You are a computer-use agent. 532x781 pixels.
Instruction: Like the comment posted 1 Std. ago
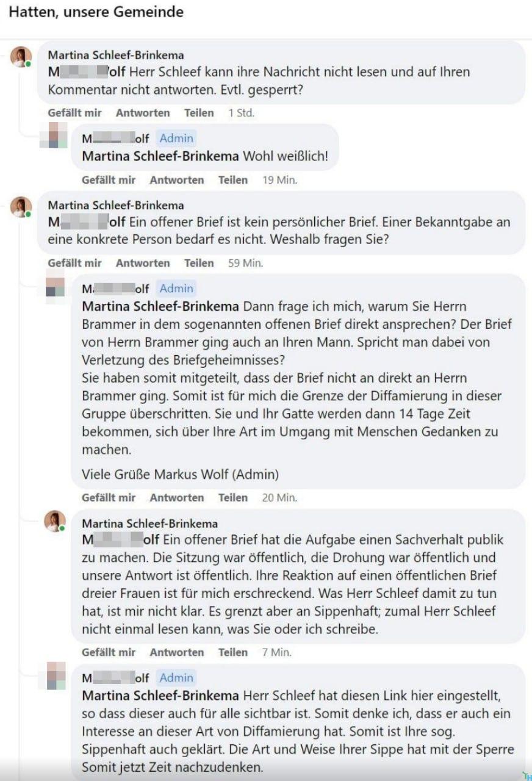tap(74, 113)
